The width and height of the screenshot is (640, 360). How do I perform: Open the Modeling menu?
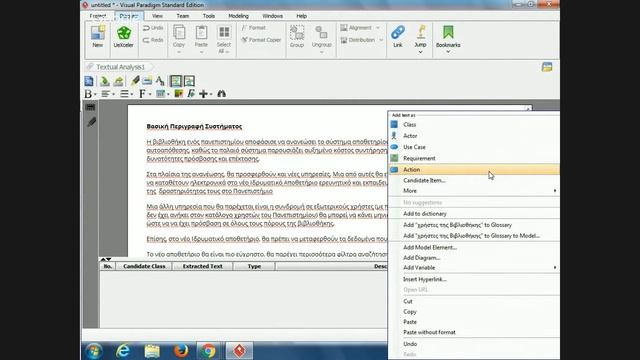[x=238, y=16]
